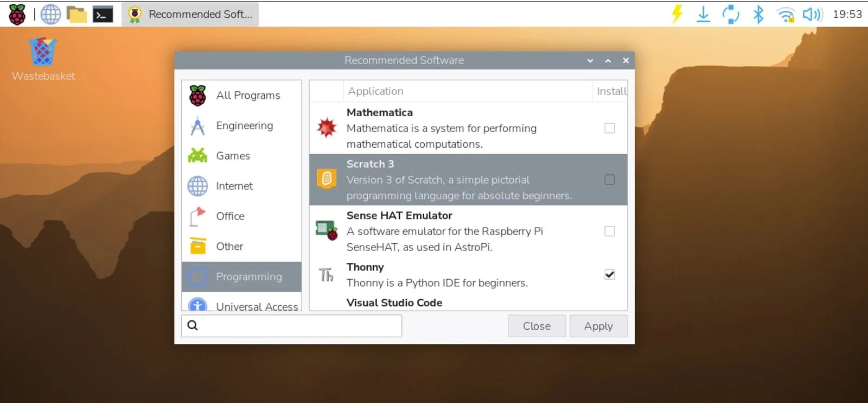Open the Internet category
The height and width of the screenshot is (403, 868).
click(x=241, y=186)
